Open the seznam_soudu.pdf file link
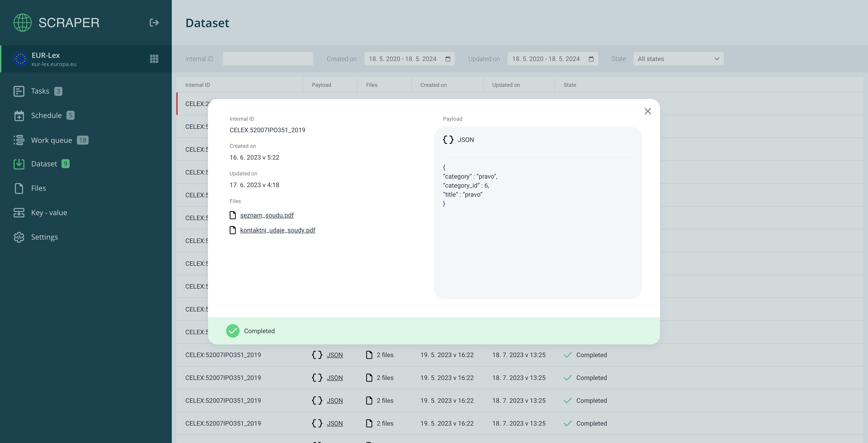 [x=267, y=215]
